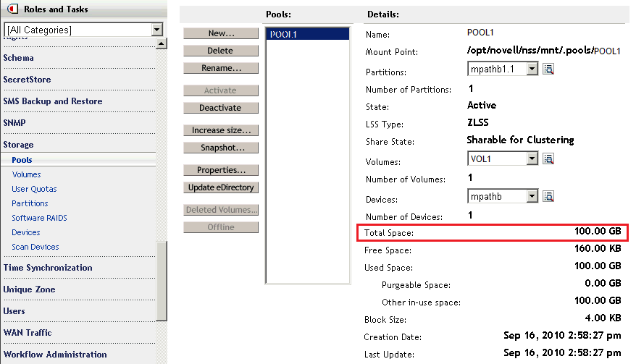This screenshot has height=364, width=636.
Task: Go to Software RAIDS link
Action: coord(39,218)
